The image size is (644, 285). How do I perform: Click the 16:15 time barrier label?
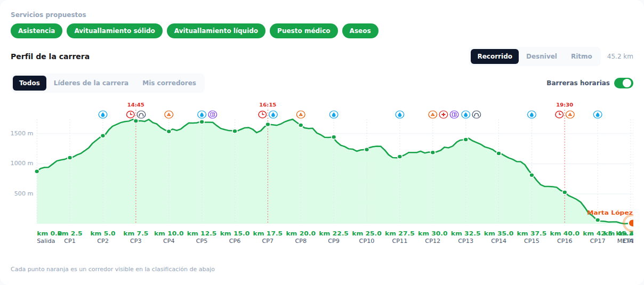(268, 105)
